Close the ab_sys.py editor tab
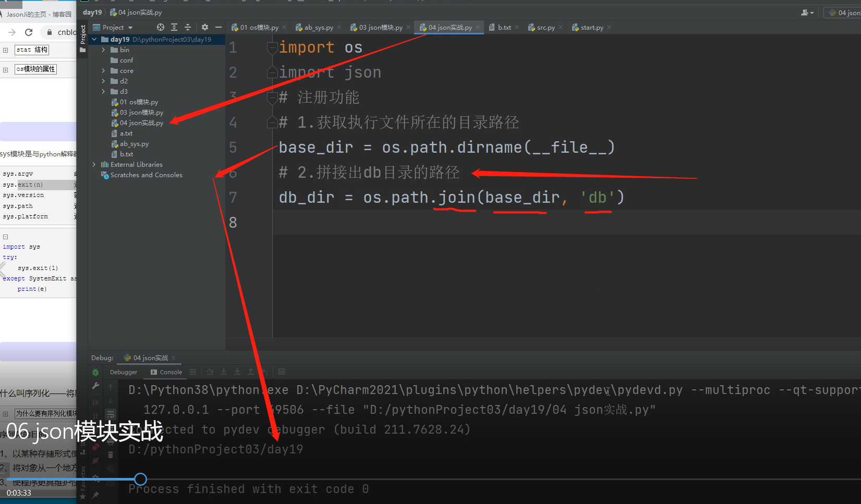 339,27
